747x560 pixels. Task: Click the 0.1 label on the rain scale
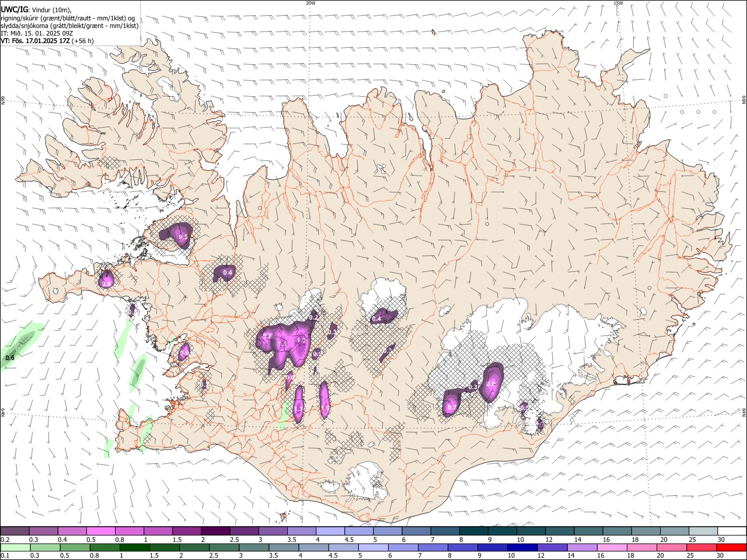[x=5, y=556]
